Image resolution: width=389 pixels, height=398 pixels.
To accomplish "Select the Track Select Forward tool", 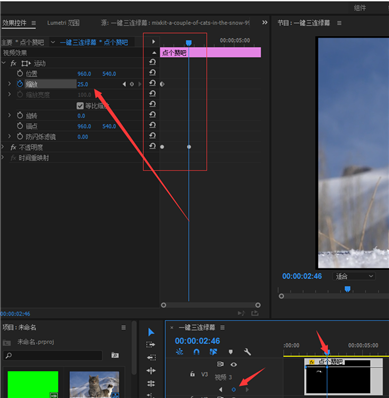I will coord(151,345).
